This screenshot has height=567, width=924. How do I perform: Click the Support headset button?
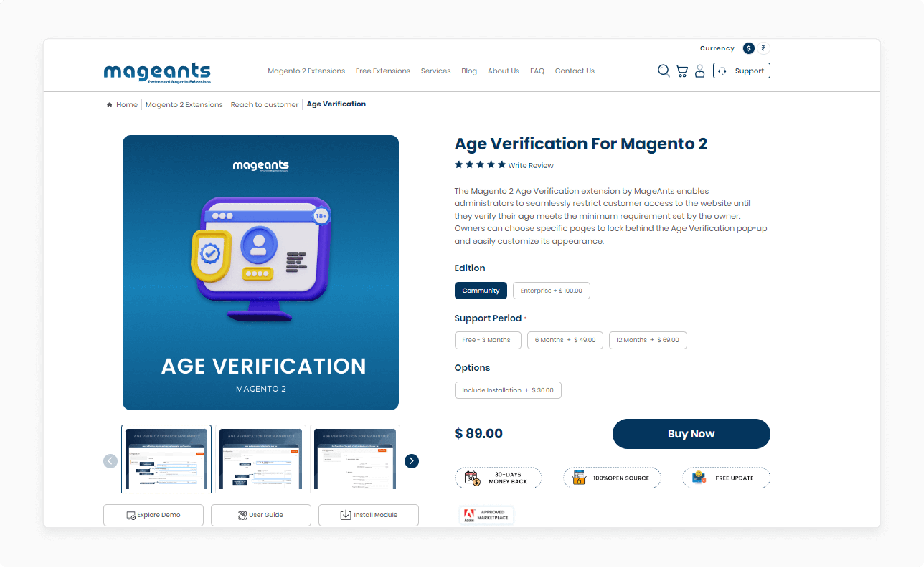741,71
